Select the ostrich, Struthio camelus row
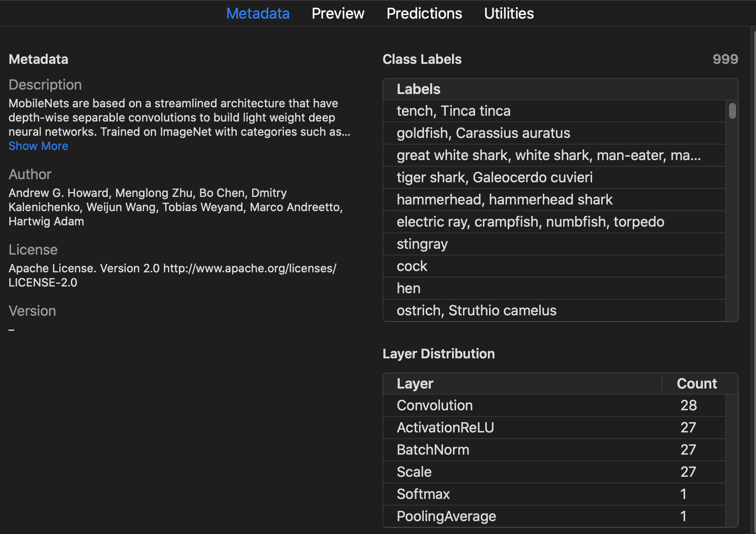Image resolution: width=756 pixels, height=534 pixels. (x=476, y=310)
